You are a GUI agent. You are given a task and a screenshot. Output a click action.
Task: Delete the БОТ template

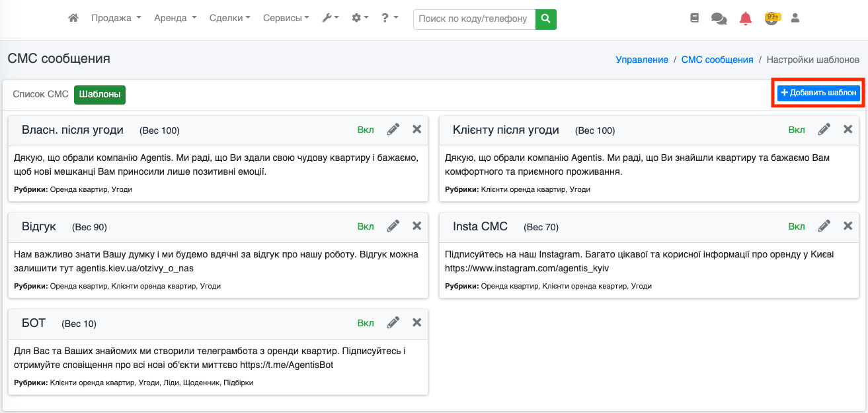(x=416, y=323)
